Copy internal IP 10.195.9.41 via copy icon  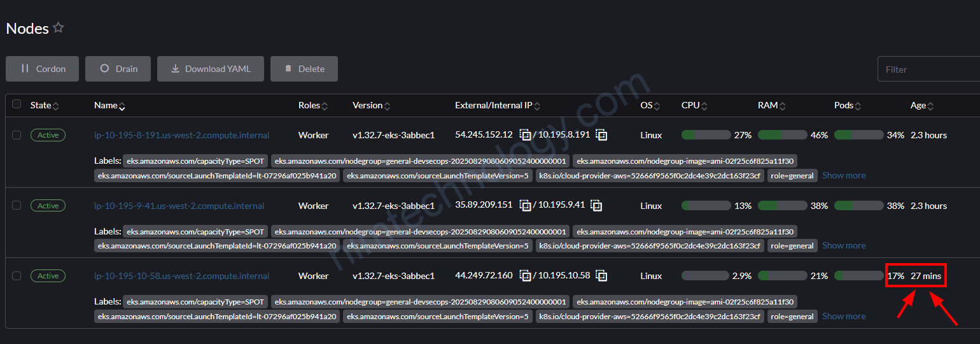point(596,206)
